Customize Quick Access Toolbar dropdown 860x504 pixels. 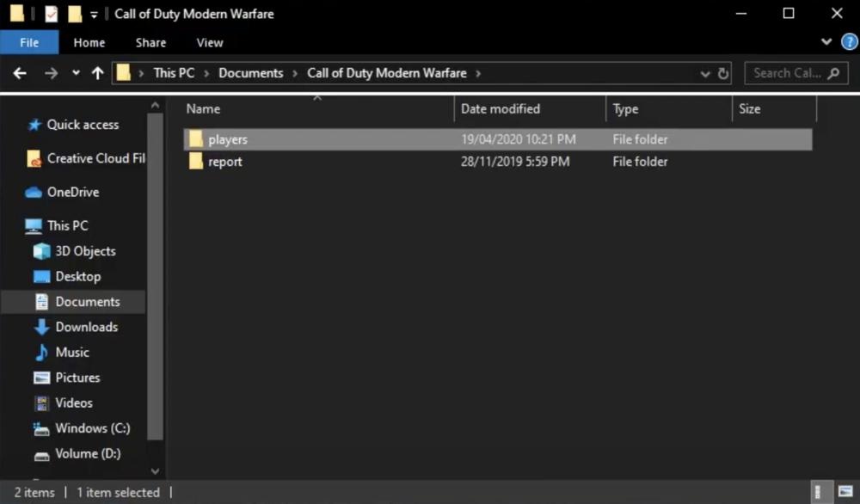pyautogui.click(x=94, y=15)
